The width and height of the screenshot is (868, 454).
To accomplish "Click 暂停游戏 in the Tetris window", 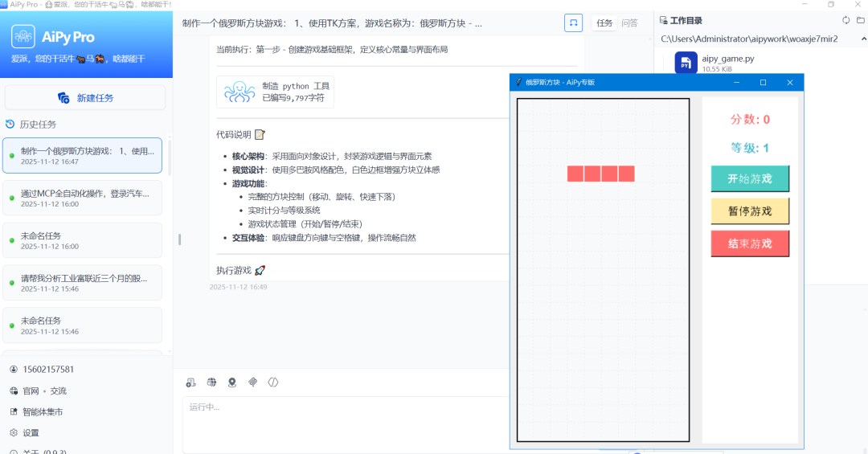I will [750, 211].
